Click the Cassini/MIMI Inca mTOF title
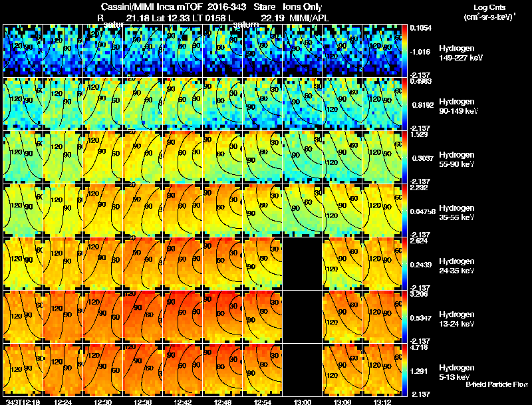 152,7
